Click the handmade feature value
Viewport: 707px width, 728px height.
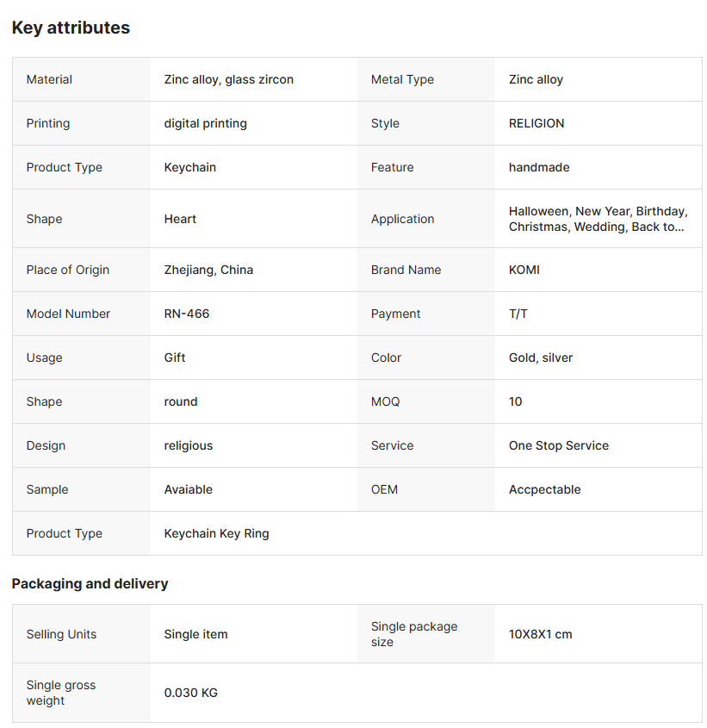click(x=538, y=167)
